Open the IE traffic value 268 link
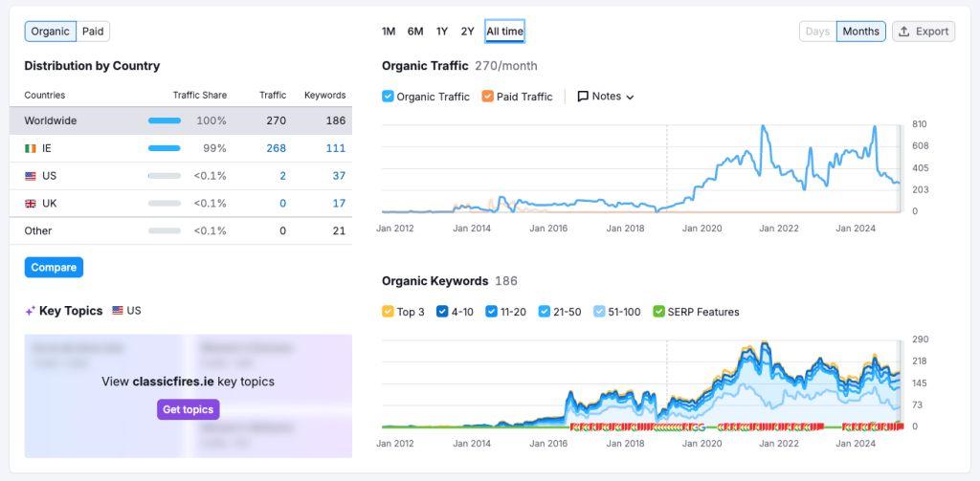980x481 pixels. 276,148
